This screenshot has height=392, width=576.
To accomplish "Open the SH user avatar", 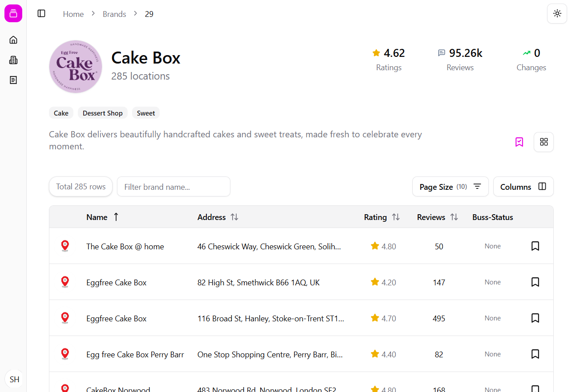I will [14, 379].
